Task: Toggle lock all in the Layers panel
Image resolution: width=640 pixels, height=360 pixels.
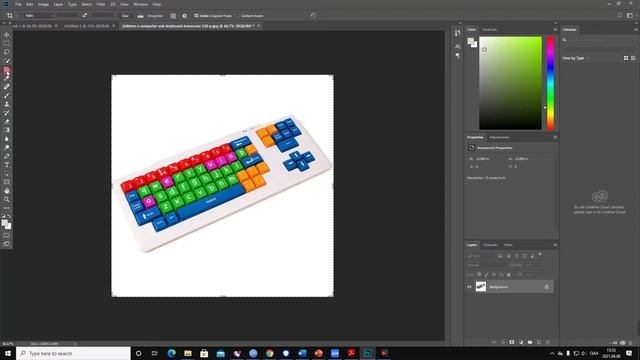Action: point(509,275)
